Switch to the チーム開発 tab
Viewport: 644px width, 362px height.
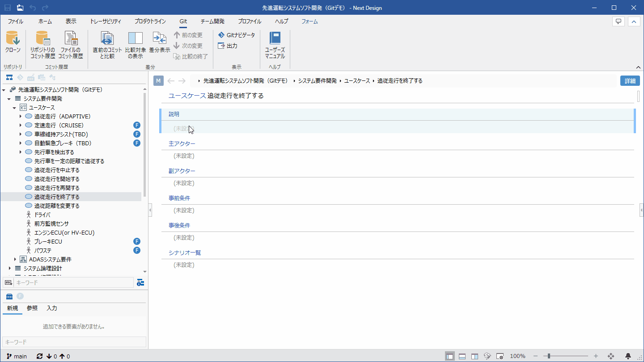(212, 21)
